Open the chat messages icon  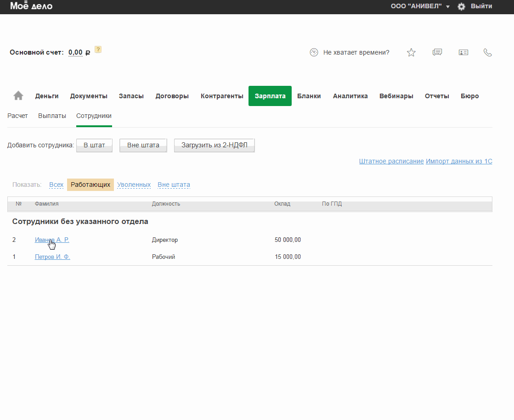437,53
